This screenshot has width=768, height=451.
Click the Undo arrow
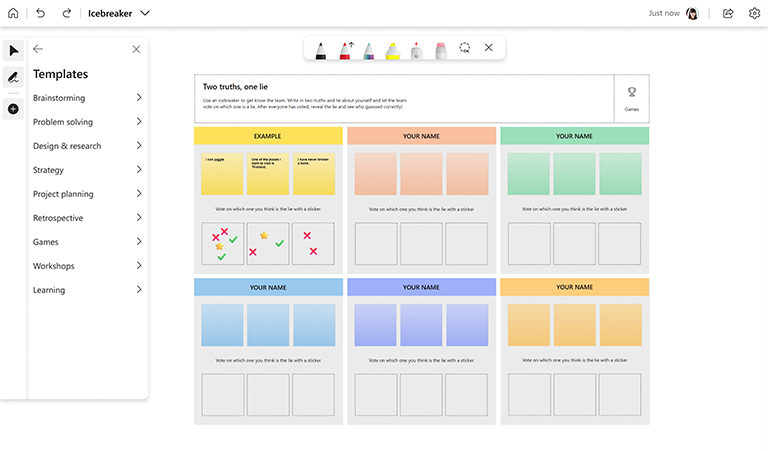(x=41, y=13)
